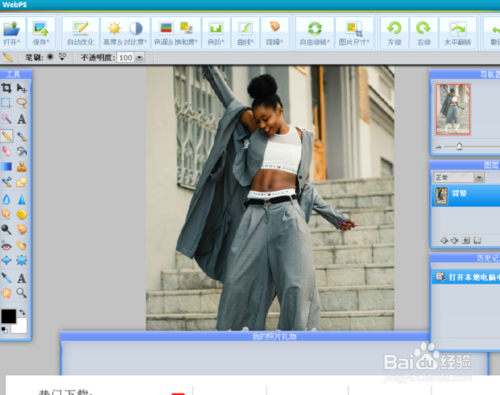
Task: Open the brush size picker
Action: coord(62,57)
